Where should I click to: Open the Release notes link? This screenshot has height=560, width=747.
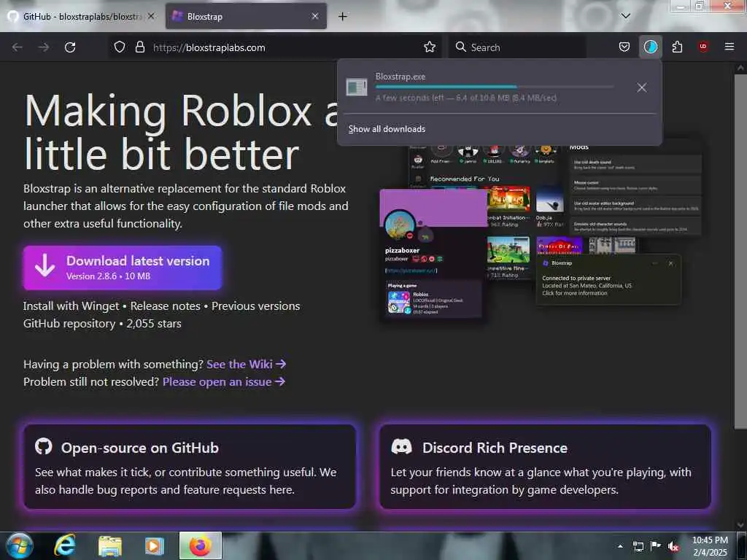pyautogui.click(x=166, y=306)
